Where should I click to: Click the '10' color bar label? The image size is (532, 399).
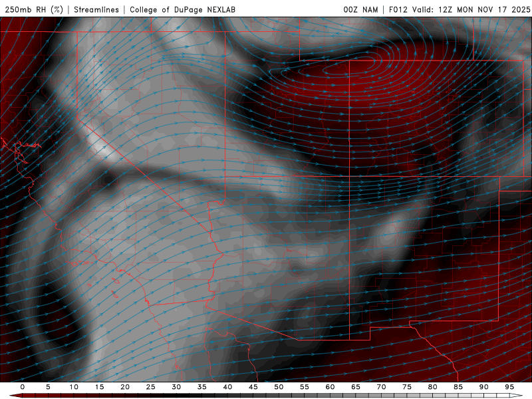(74, 387)
